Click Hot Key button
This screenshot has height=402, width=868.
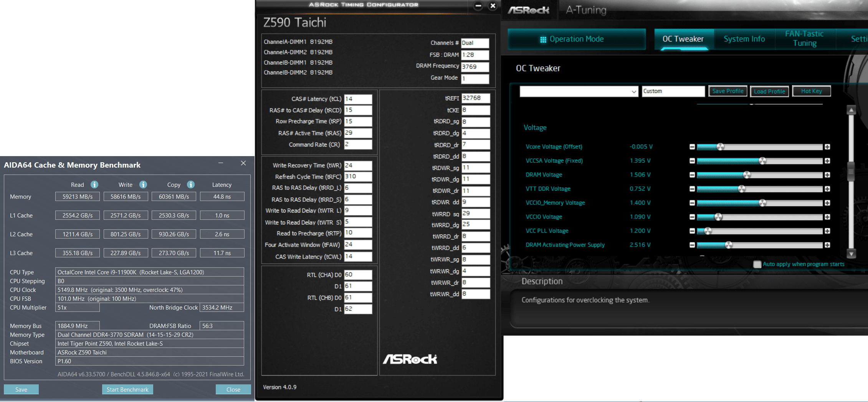pyautogui.click(x=812, y=91)
